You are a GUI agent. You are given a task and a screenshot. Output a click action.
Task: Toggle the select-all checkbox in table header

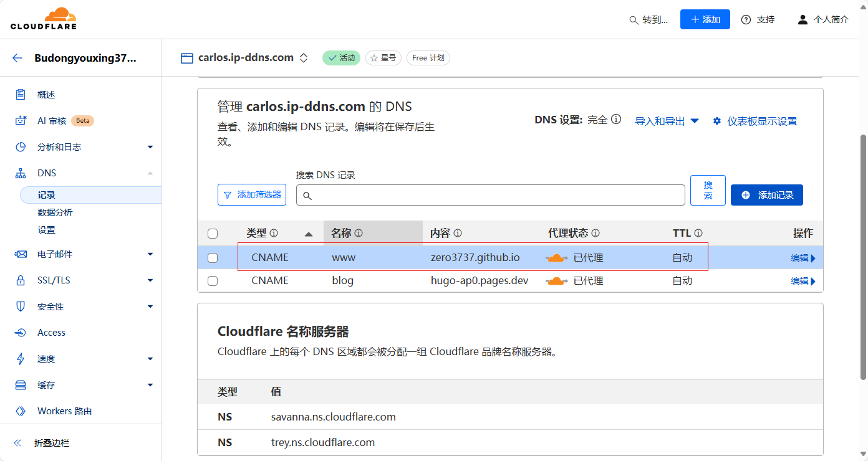213,234
